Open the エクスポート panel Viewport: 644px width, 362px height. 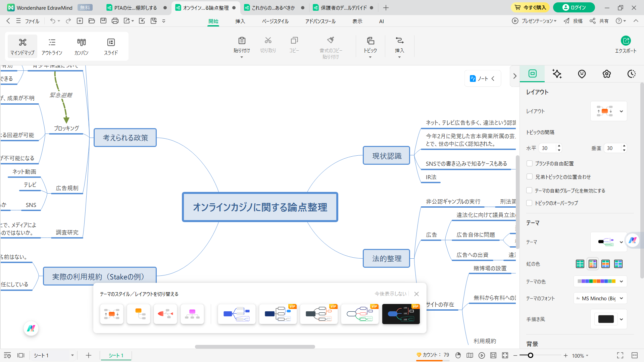point(626,45)
